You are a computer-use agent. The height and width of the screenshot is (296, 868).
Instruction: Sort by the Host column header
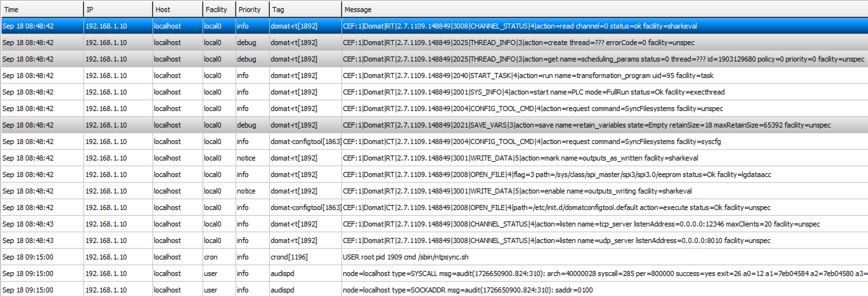pyautogui.click(x=178, y=10)
